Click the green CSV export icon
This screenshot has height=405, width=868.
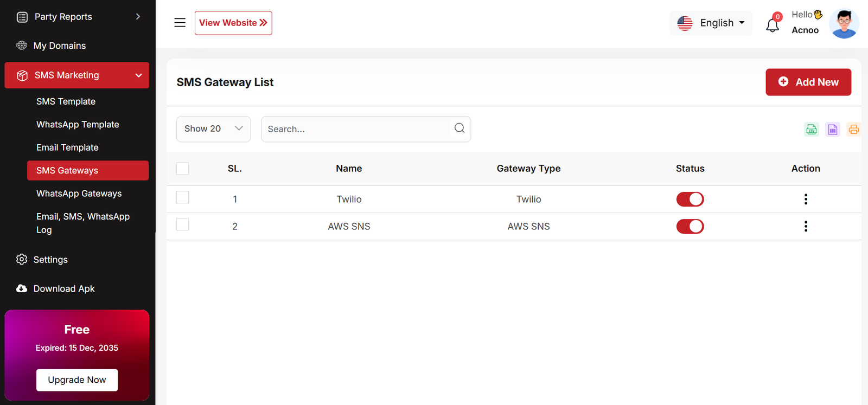point(811,129)
